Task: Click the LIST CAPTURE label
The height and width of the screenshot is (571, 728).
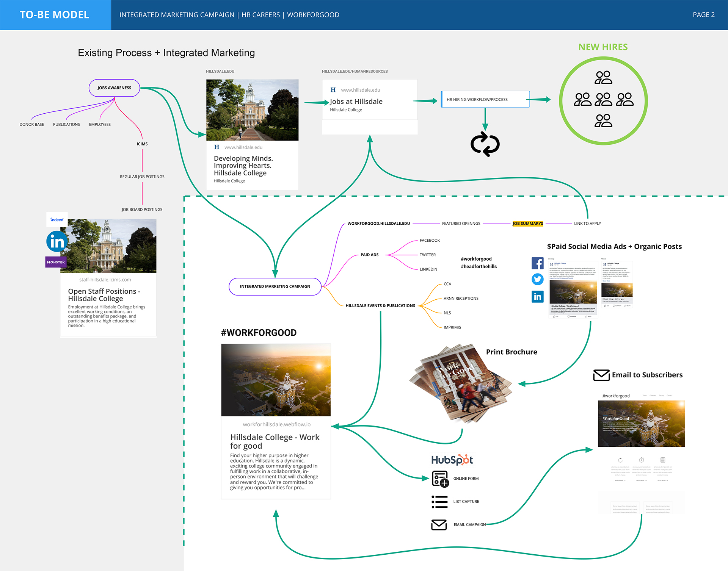Action: click(x=466, y=501)
